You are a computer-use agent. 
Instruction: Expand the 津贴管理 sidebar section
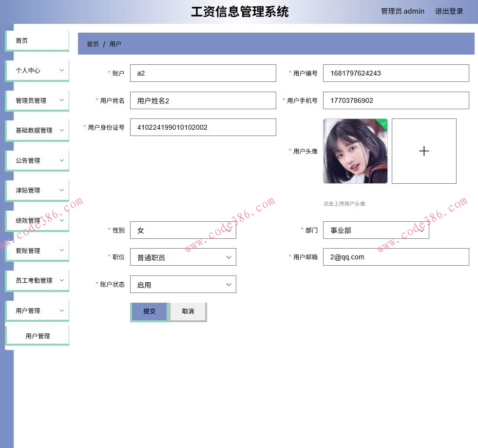37,190
